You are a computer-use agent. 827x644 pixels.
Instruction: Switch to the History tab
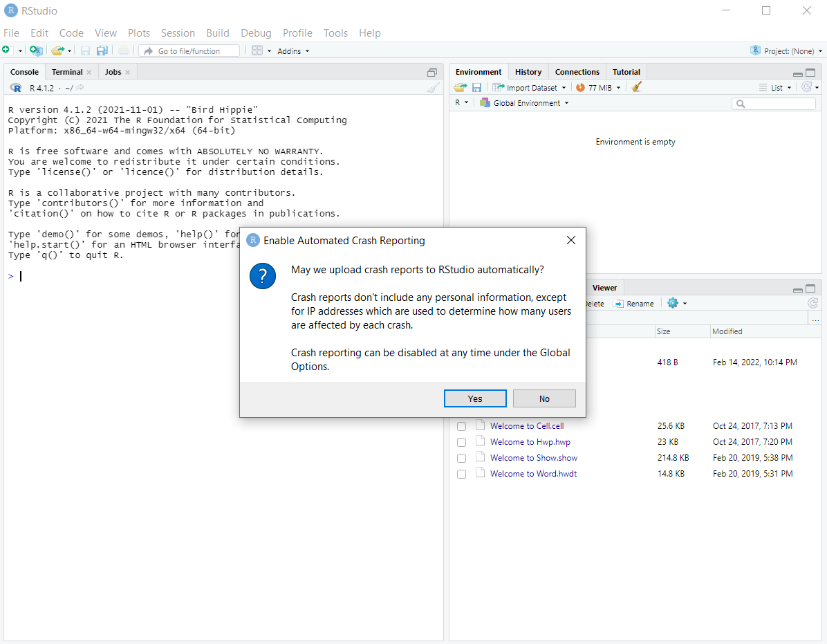(528, 72)
